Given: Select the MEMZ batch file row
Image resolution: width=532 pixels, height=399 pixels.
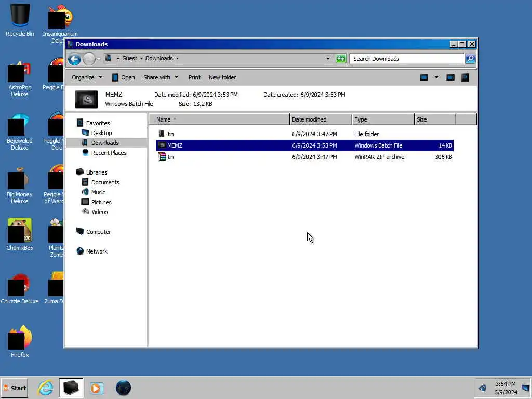Looking at the screenshot, I should [304, 145].
